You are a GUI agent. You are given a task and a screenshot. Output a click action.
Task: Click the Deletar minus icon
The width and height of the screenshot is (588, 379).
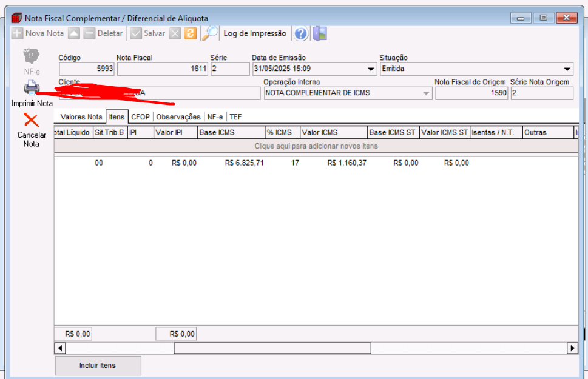click(x=89, y=33)
